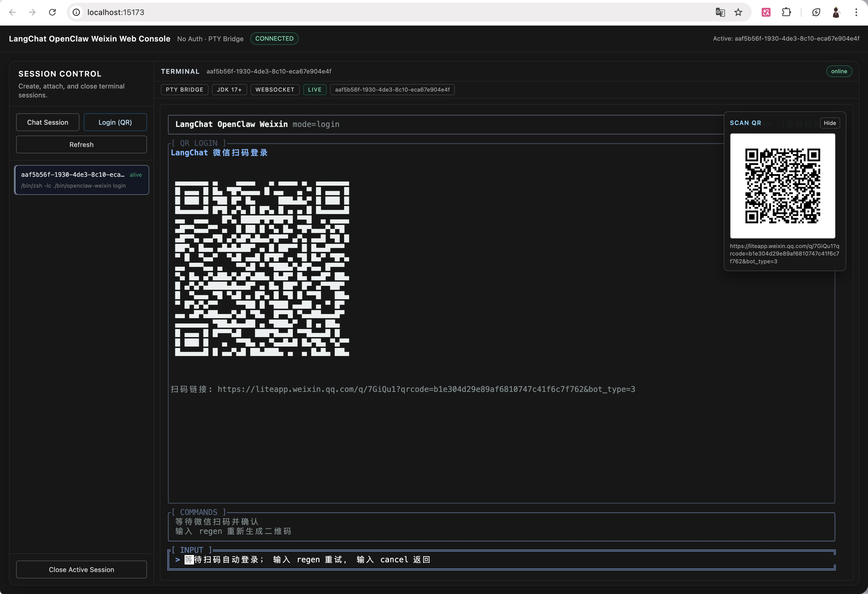Reload the page with refresh icon
The image size is (868, 594).
click(52, 12)
